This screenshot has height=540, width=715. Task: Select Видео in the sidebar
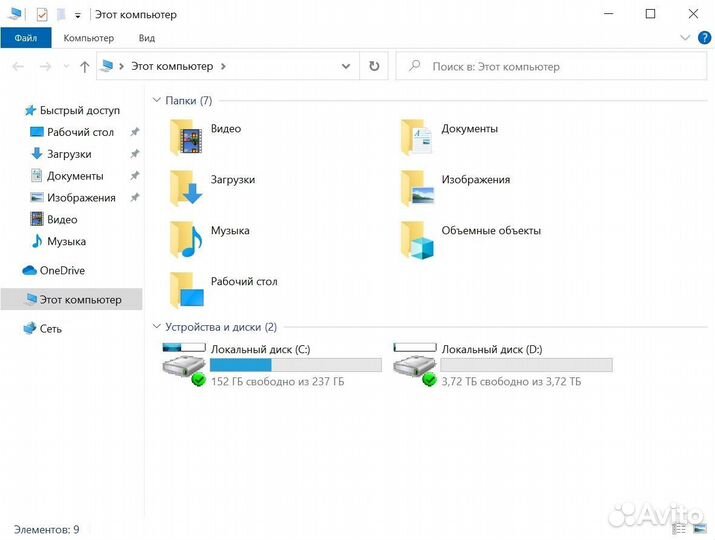62,220
